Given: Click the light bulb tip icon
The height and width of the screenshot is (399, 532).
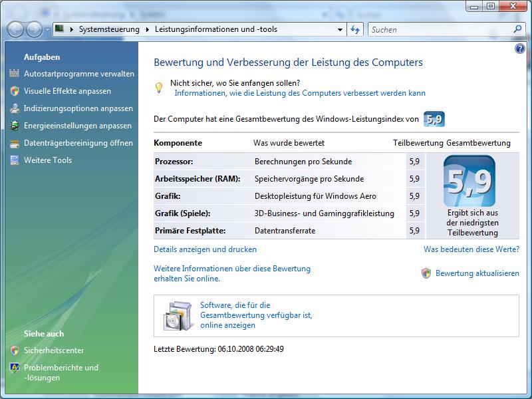Looking at the screenshot, I should [x=159, y=88].
